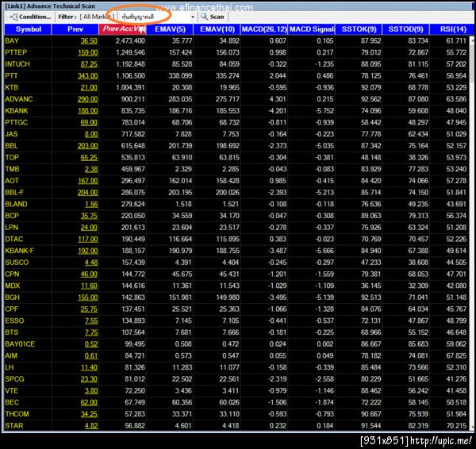Select the ESSO symbol row
Viewport: 476px width, 449px height.
coord(236,321)
